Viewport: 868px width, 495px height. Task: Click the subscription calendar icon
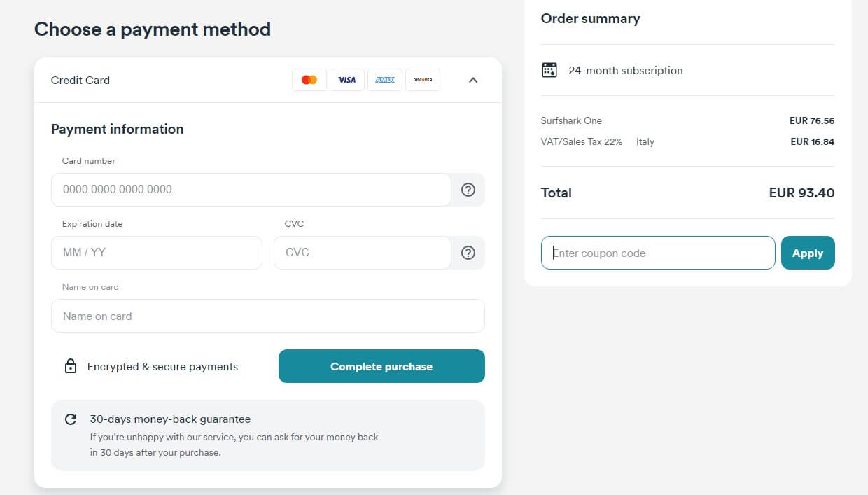[549, 70]
